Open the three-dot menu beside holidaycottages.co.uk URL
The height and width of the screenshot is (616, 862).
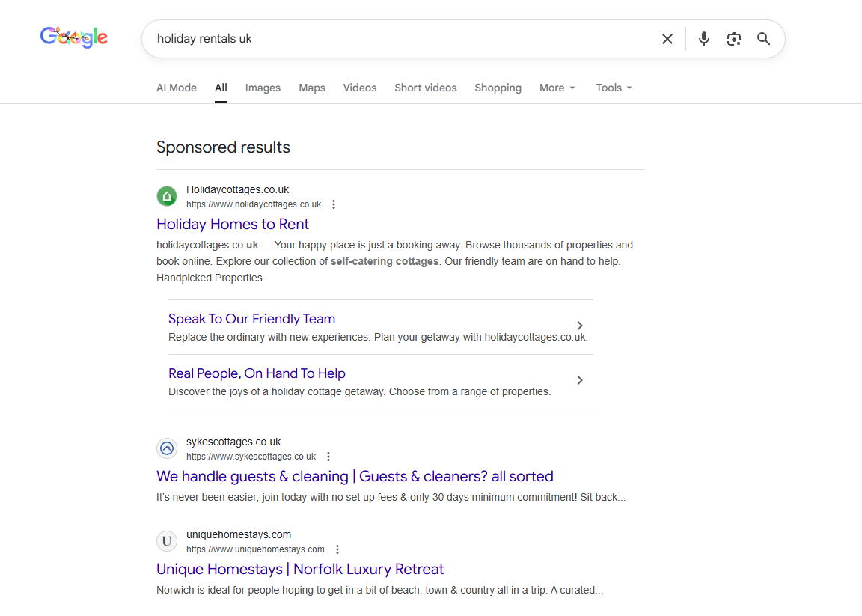(x=334, y=204)
